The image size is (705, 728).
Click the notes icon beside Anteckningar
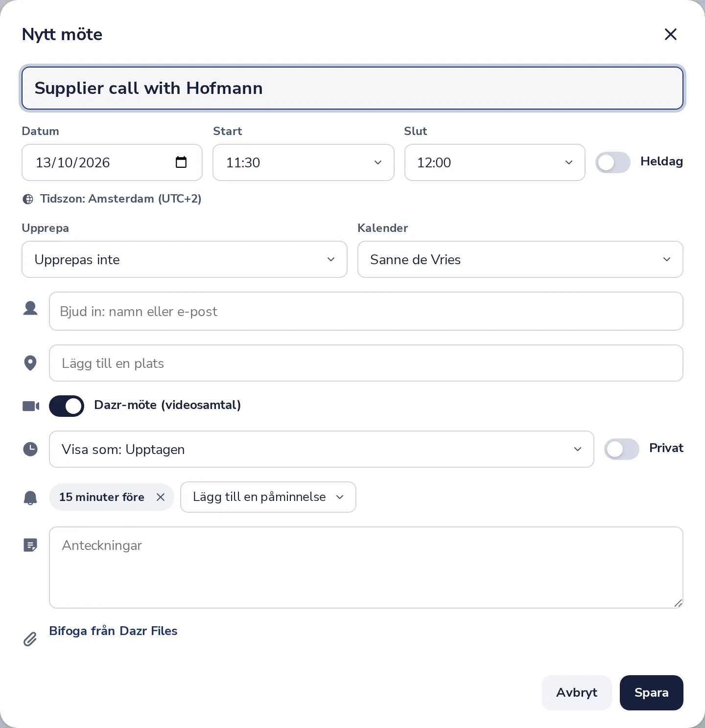(x=30, y=545)
